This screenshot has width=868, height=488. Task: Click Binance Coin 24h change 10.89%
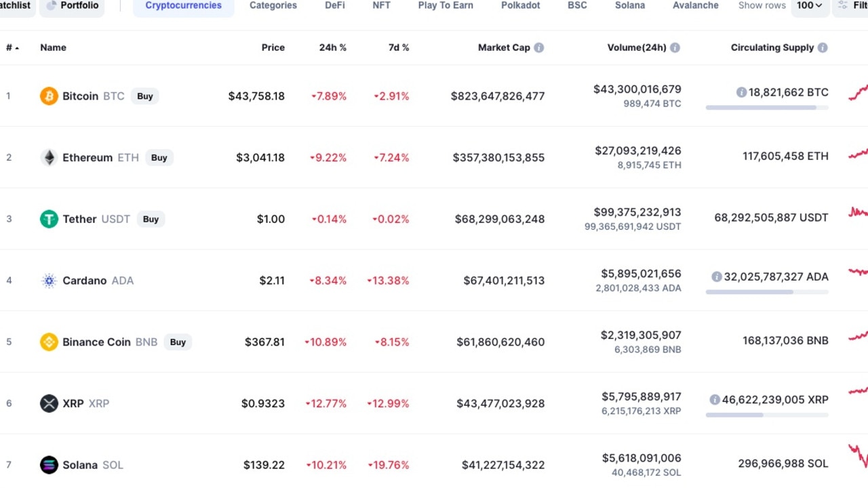point(325,342)
